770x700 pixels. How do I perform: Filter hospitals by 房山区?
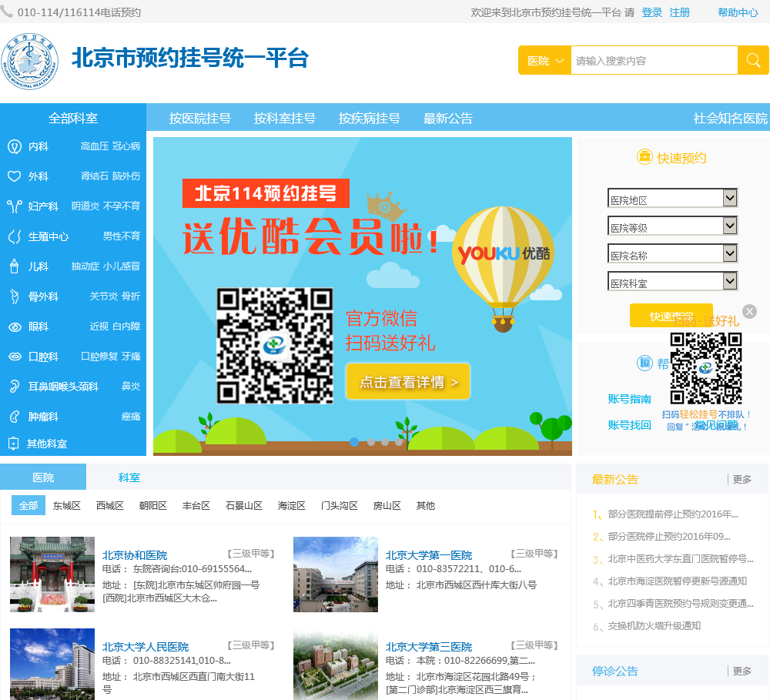(x=387, y=505)
